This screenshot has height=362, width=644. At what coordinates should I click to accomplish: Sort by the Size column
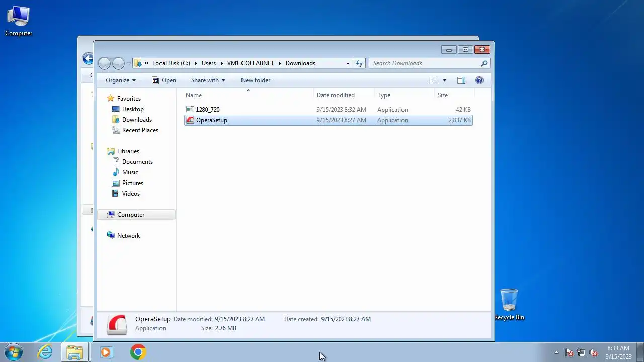point(443,95)
